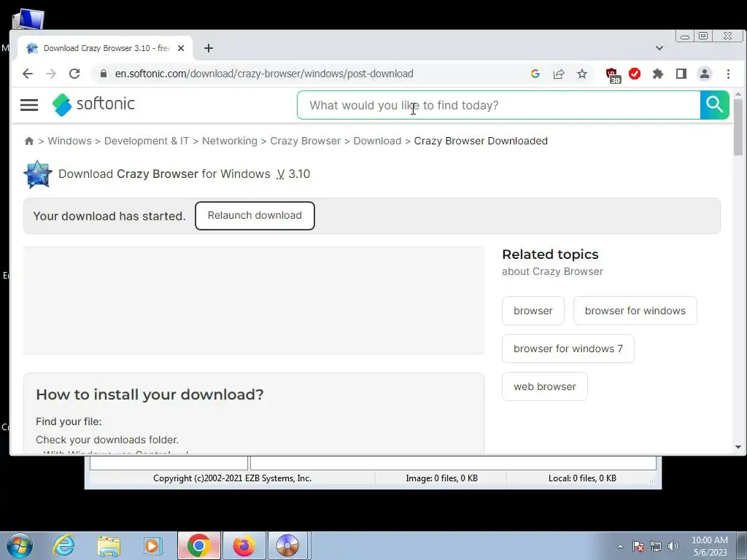747x560 pixels.
Task: Click the page scrollbar thumb
Action: (x=738, y=128)
